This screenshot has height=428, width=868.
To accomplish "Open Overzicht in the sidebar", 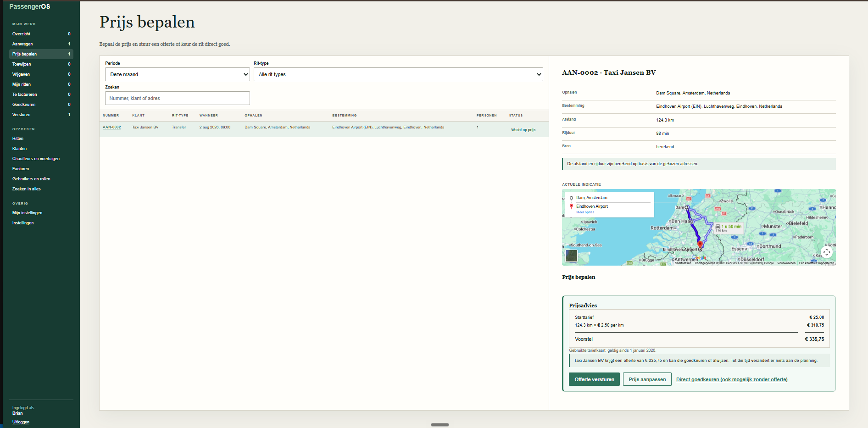I will (x=41, y=34).
